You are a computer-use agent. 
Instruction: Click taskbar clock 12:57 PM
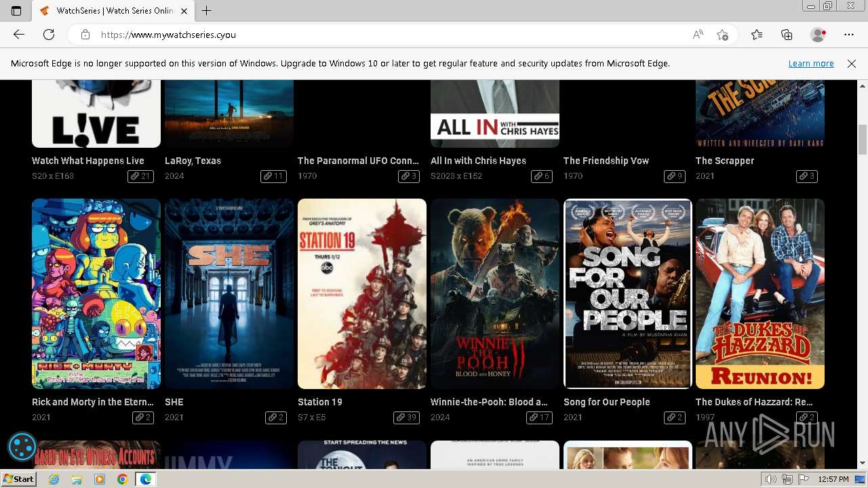pos(833,479)
